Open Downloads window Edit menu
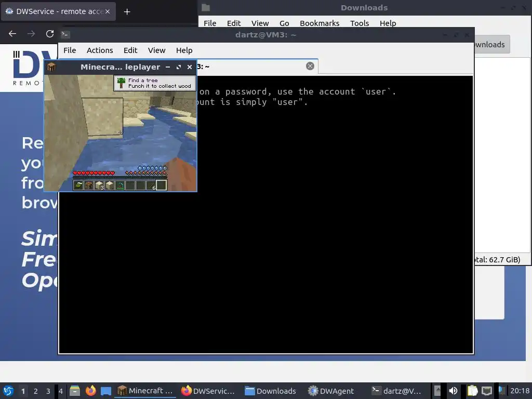Screen dimensions: 532x399 click(x=234, y=23)
